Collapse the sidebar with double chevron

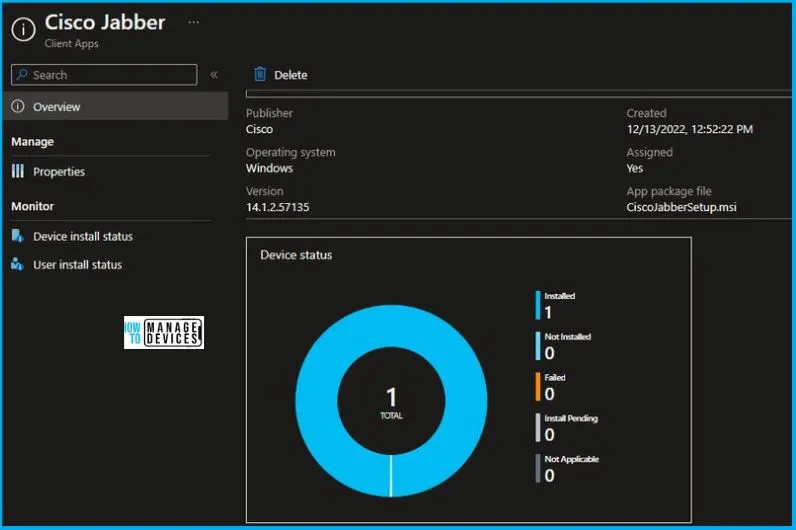pyautogui.click(x=214, y=75)
